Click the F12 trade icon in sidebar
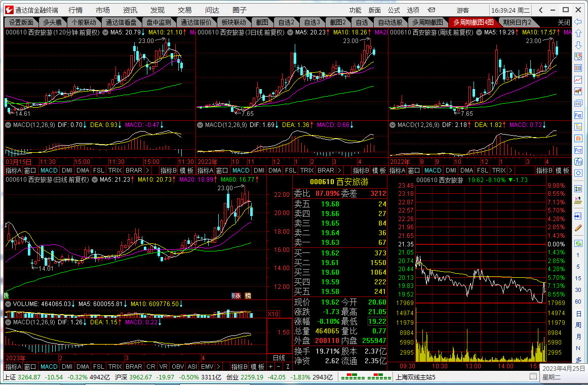The image size is (588, 385). (x=578, y=150)
